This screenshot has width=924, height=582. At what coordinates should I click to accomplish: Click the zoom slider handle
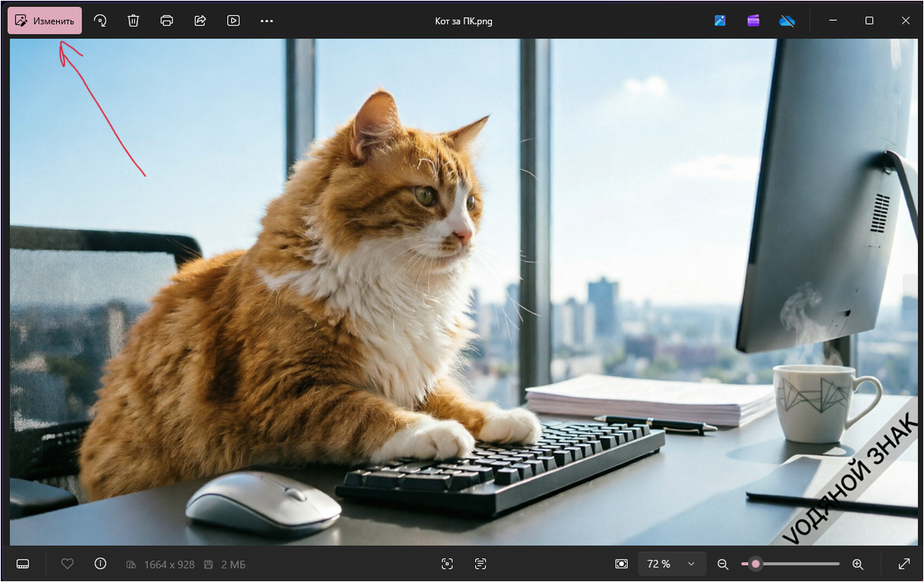755,564
